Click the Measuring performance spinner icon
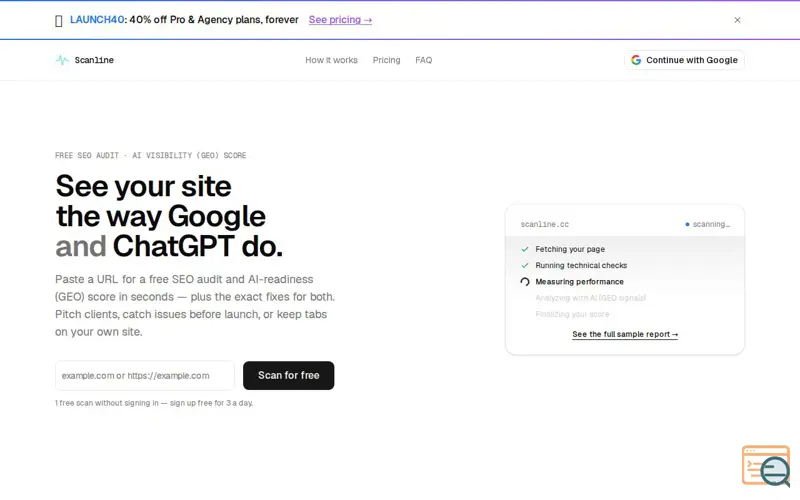 tap(524, 282)
